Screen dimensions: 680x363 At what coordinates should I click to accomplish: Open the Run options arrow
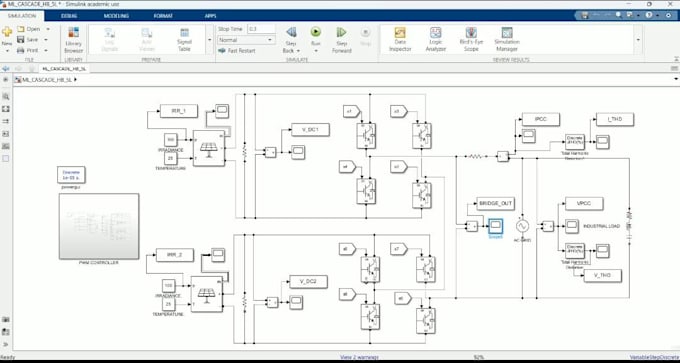pyautogui.click(x=316, y=51)
